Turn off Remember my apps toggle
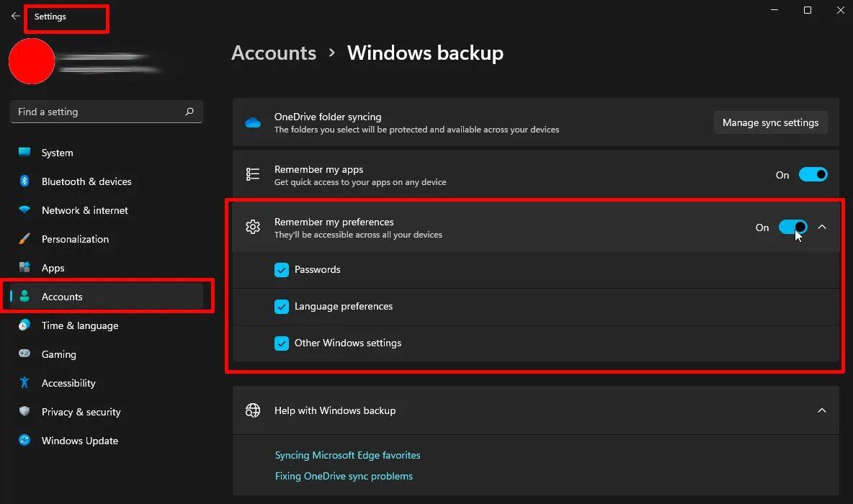 (x=813, y=174)
